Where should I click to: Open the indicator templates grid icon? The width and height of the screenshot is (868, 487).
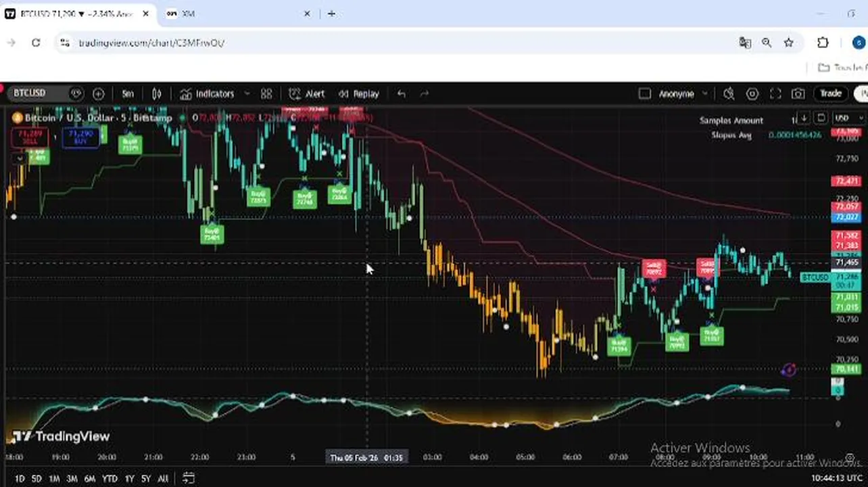[x=266, y=94]
